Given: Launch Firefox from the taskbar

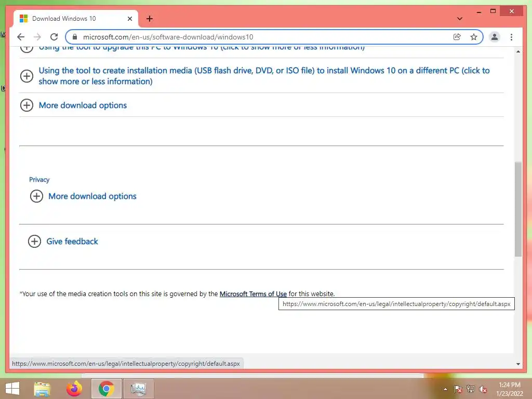Looking at the screenshot, I should [x=74, y=389].
